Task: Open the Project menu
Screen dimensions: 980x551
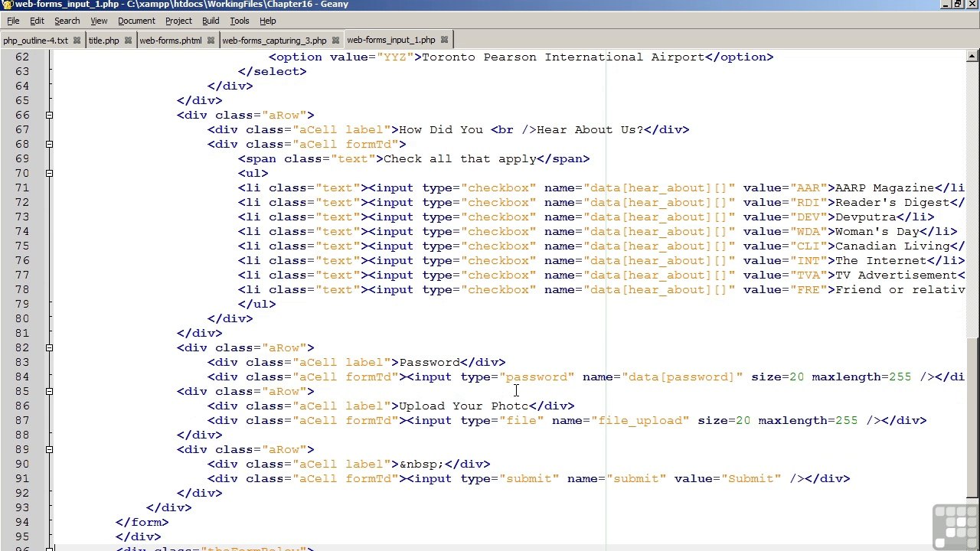Action: tap(178, 21)
